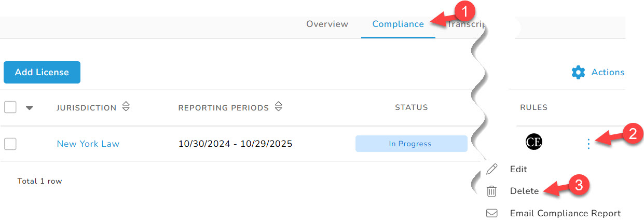Expand the bulk selection dropdown arrow

(30, 108)
